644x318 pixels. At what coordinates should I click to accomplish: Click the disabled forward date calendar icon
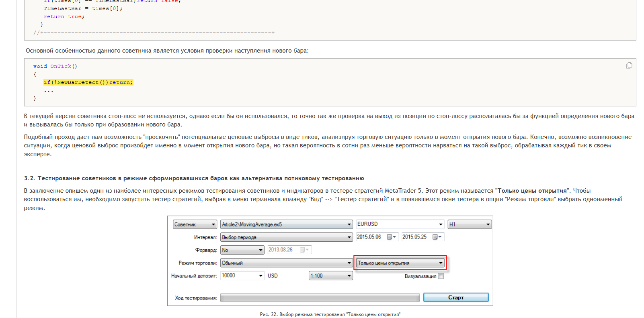click(304, 250)
